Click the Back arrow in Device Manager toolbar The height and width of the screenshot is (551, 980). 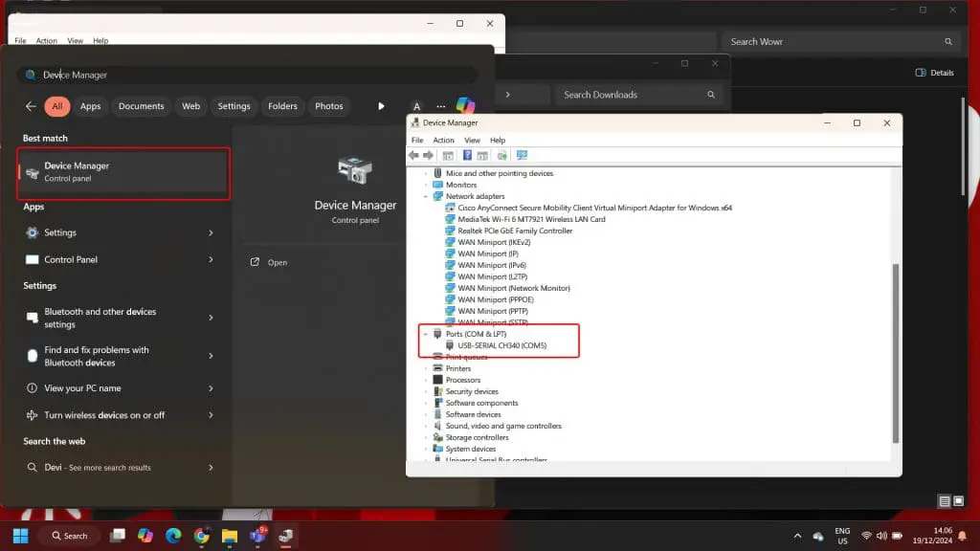pos(412,155)
